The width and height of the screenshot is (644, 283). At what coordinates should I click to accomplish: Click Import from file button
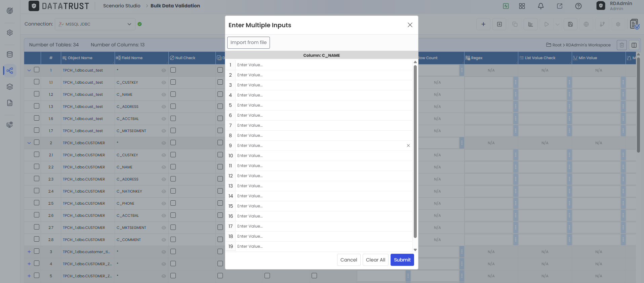(248, 42)
